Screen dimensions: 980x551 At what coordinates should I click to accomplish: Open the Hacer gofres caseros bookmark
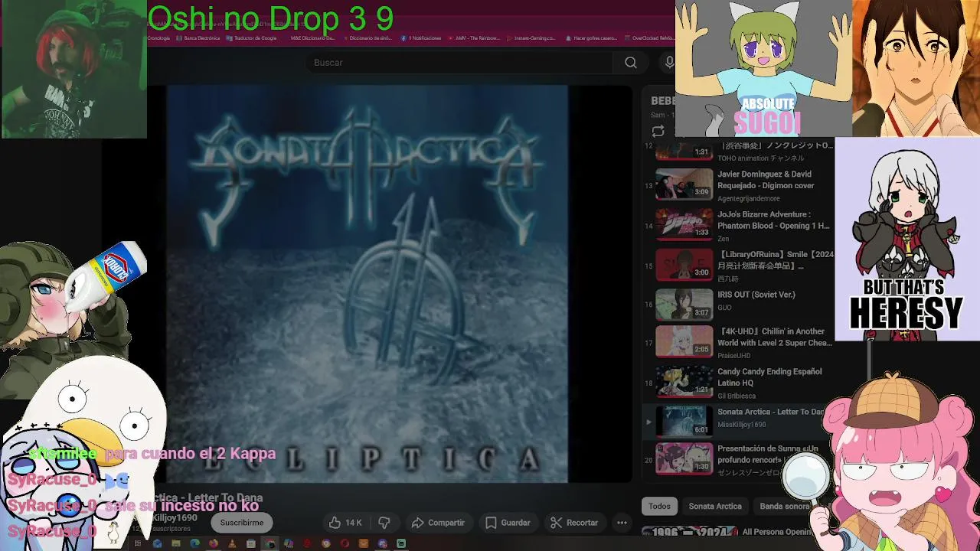click(x=591, y=37)
